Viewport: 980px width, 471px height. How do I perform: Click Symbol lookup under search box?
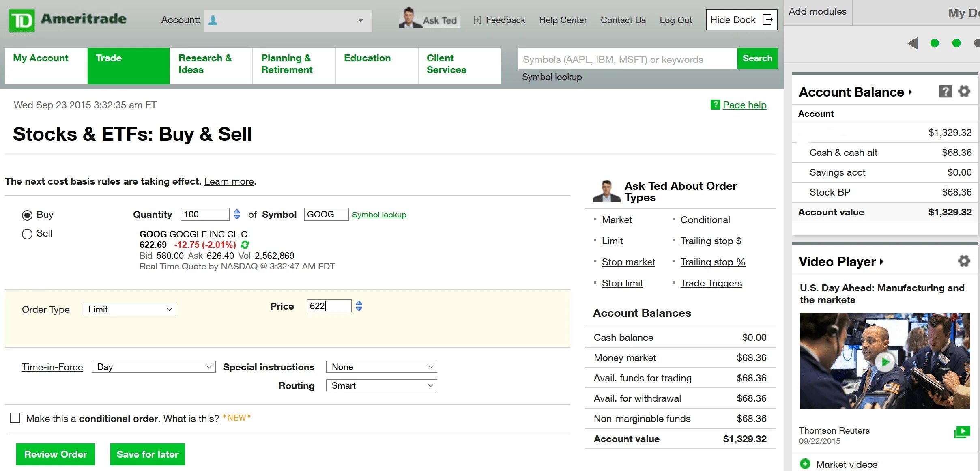pyautogui.click(x=552, y=77)
